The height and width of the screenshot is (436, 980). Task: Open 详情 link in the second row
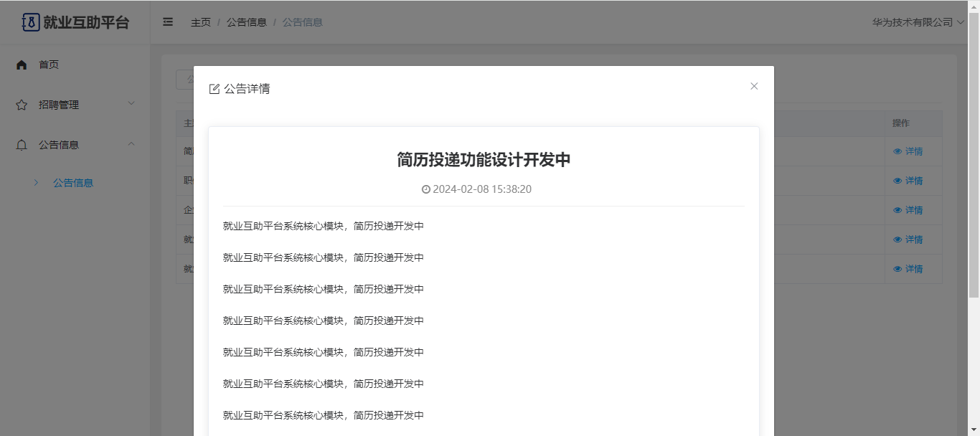(x=913, y=181)
